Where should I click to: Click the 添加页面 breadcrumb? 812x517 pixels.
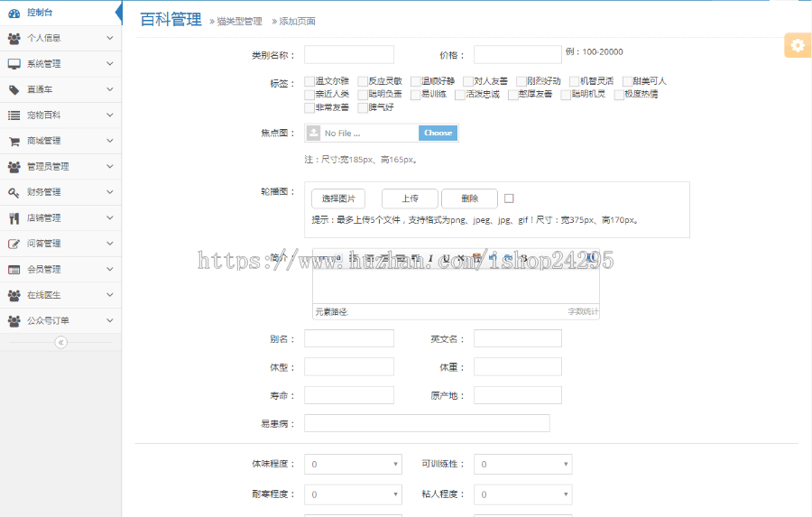[x=297, y=22]
